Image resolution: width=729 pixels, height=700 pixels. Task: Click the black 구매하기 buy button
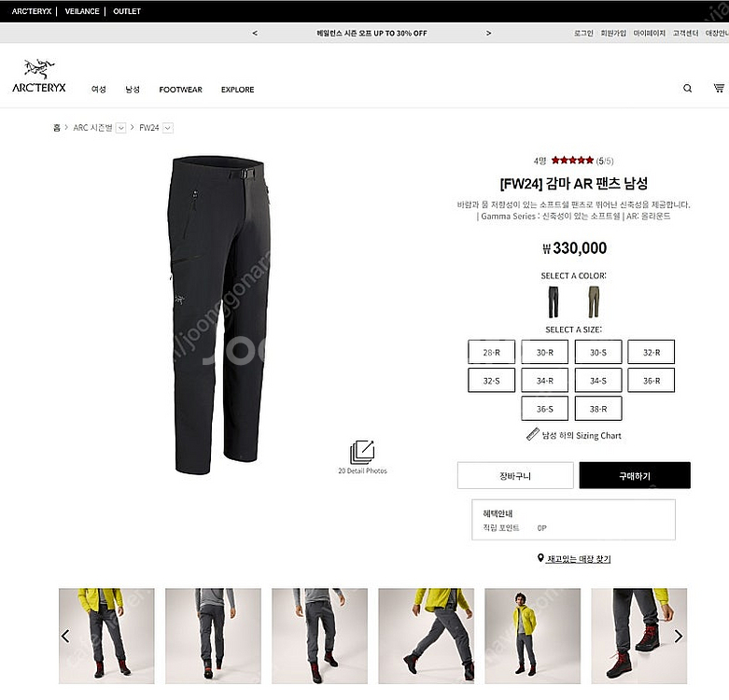[635, 475]
